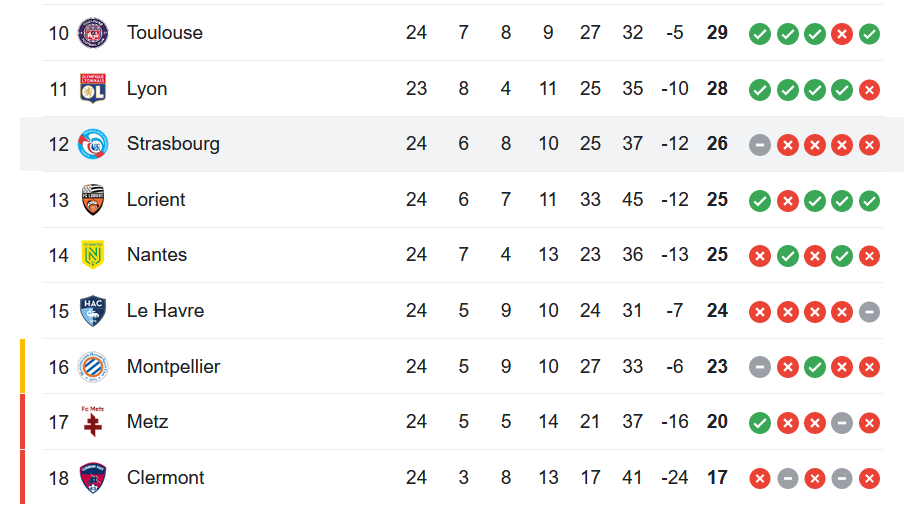The image size is (904, 526).
Task: Click Lyon's points total of 28
Action: coord(717,89)
